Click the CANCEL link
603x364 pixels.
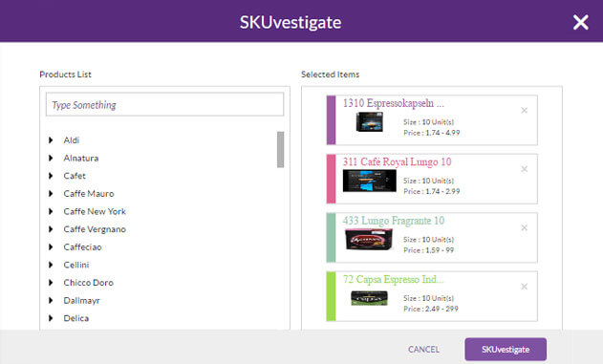tap(423, 350)
